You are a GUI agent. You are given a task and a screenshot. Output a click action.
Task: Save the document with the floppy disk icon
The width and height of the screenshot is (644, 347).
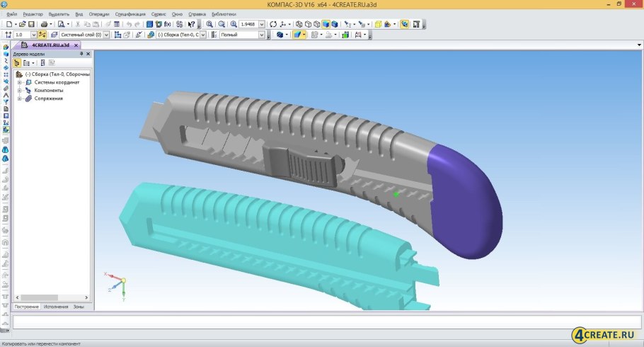pyautogui.click(x=31, y=24)
